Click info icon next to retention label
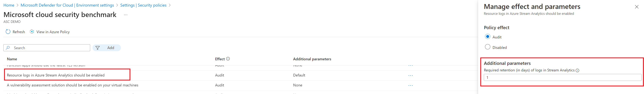This screenshot has width=644, height=94. click(x=578, y=71)
